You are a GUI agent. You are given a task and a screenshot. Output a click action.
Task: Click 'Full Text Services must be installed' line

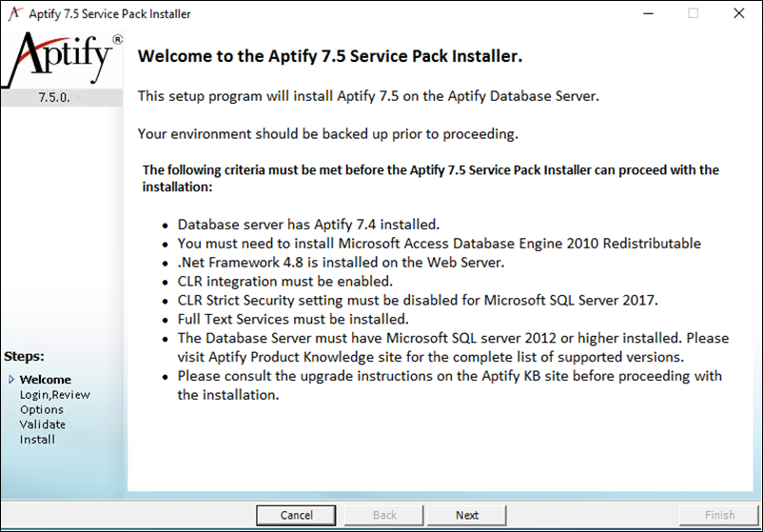tap(293, 320)
